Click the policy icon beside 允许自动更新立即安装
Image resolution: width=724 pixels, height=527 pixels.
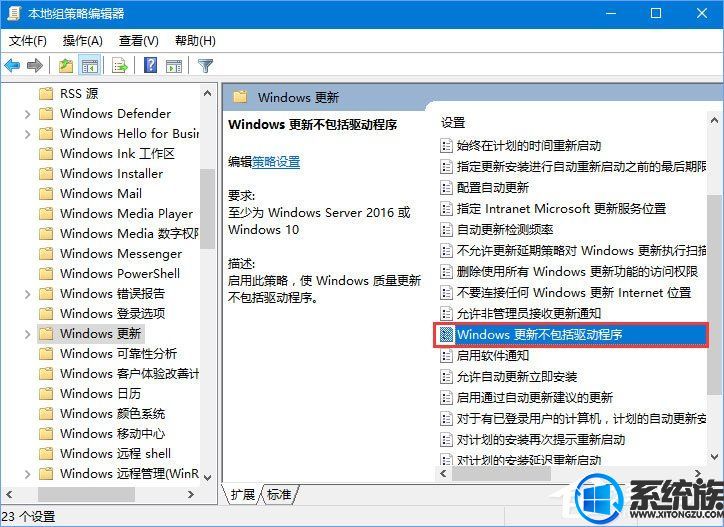pyautogui.click(x=446, y=377)
